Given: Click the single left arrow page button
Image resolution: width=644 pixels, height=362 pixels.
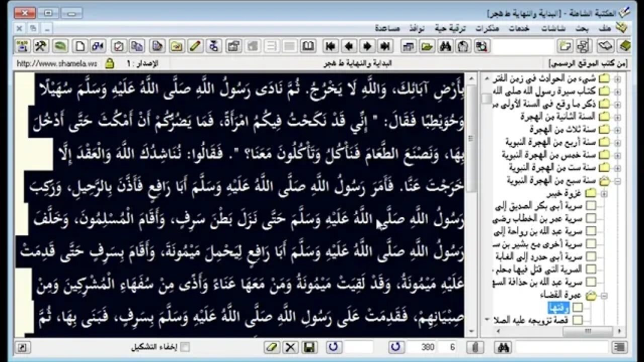Looking at the screenshot, I should tap(349, 47).
